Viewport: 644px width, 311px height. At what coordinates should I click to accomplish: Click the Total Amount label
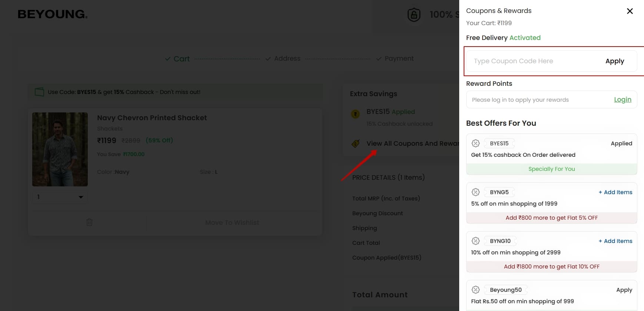(x=380, y=295)
